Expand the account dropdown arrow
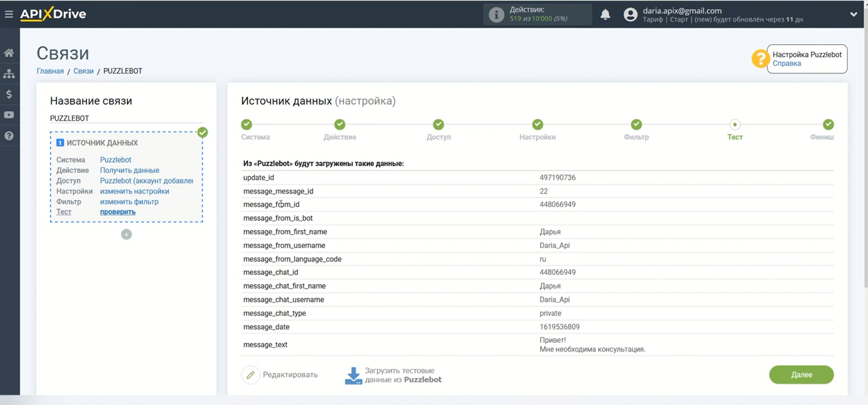The width and height of the screenshot is (868, 405). pyautogui.click(x=853, y=15)
